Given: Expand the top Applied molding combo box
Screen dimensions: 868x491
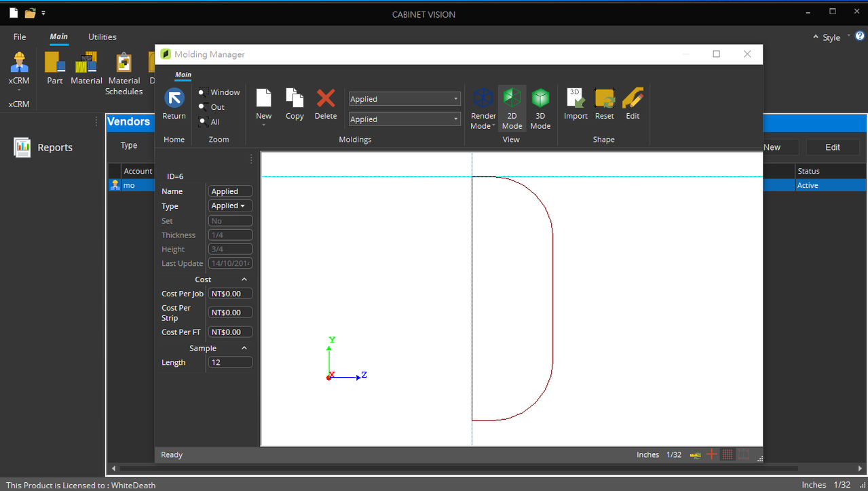Looking at the screenshot, I should [x=404, y=99].
